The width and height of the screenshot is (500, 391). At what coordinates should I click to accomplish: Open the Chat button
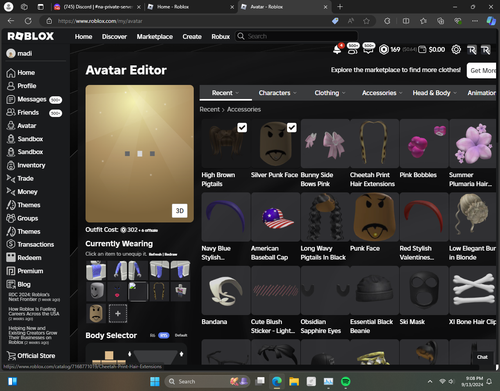coord(482,357)
